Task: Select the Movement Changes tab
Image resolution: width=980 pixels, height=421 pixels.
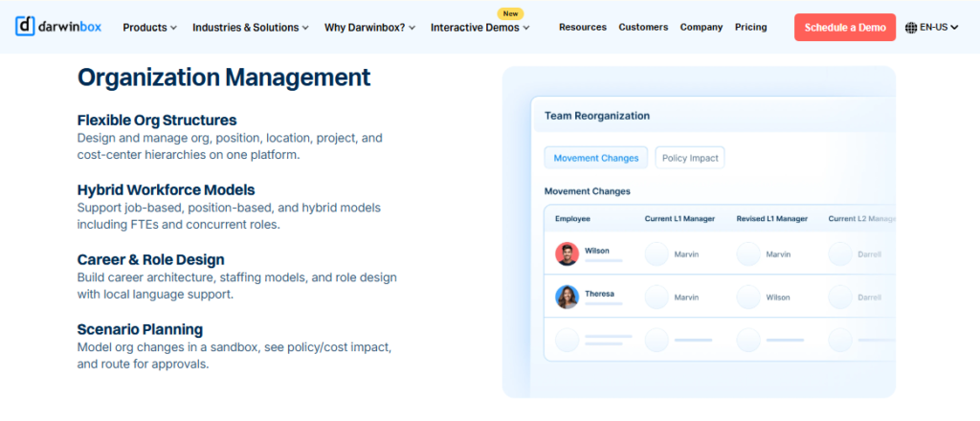Action: [x=596, y=158]
